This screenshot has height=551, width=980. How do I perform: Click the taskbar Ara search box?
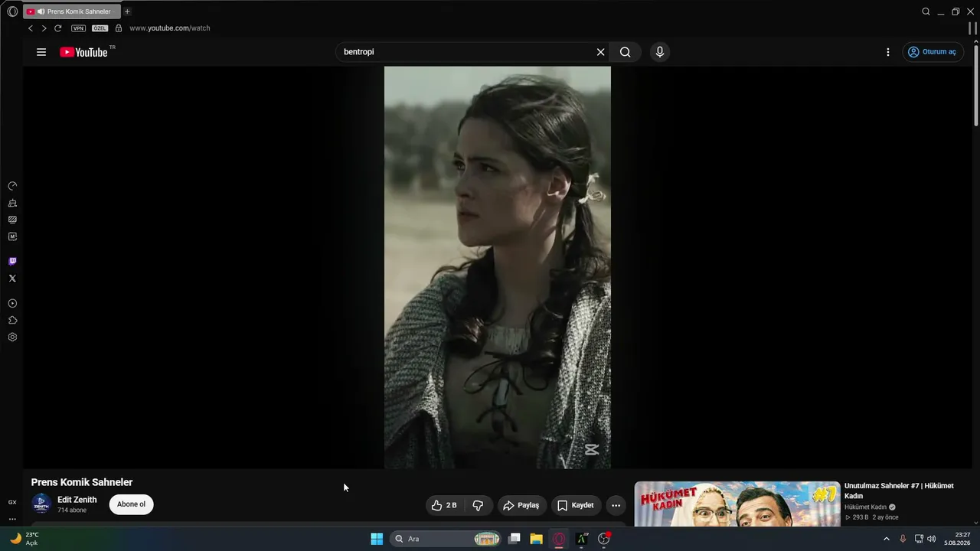[446, 539]
